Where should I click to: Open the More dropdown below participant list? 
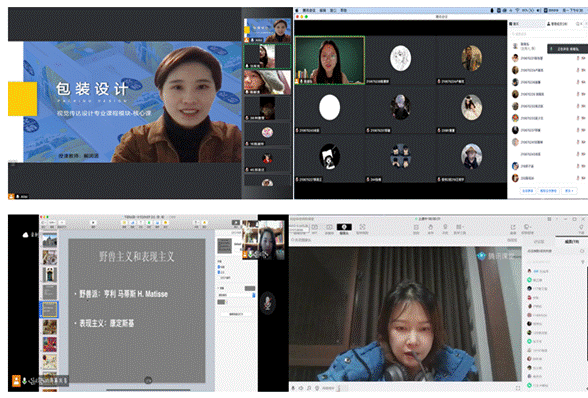(x=569, y=191)
